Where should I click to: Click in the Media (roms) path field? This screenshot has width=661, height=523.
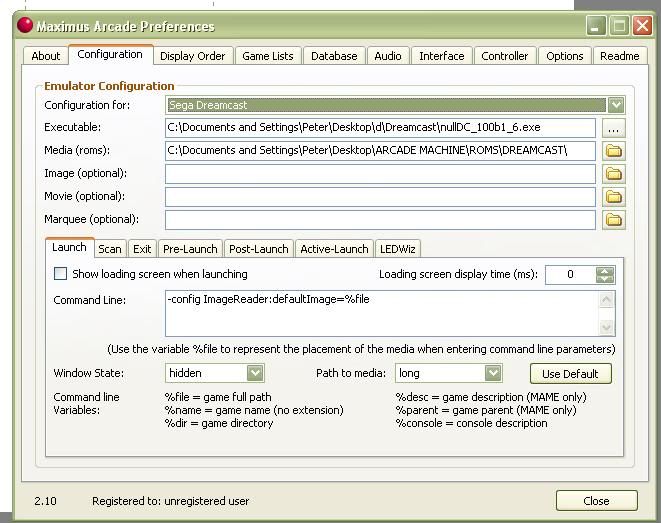pos(380,150)
